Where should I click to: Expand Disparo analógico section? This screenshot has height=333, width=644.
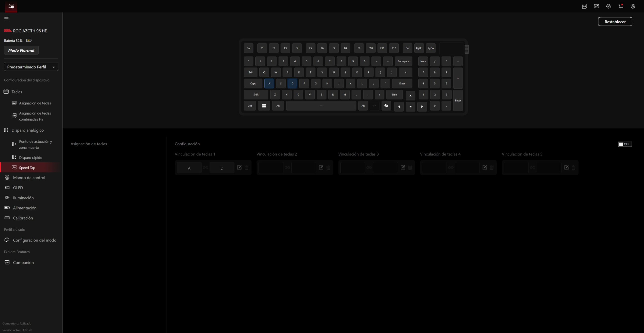pyautogui.click(x=27, y=130)
